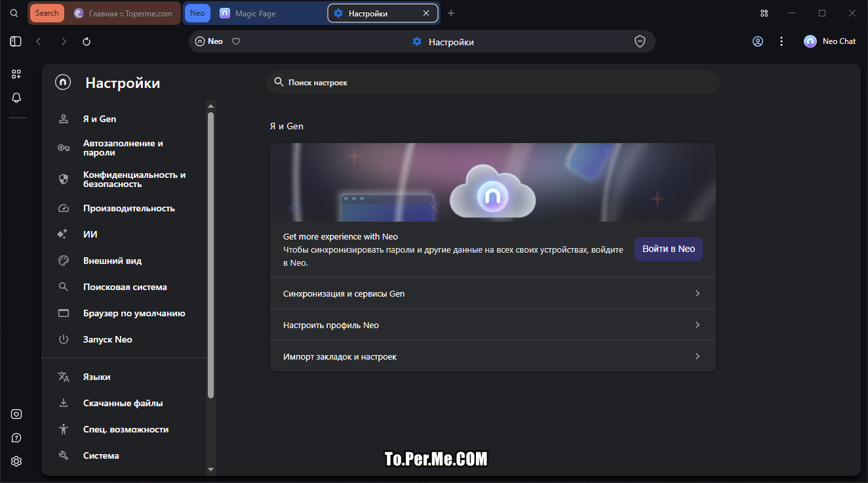Viewport: 868px width, 483px height.
Task: Open the Поисковая система settings section
Action: point(125,287)
